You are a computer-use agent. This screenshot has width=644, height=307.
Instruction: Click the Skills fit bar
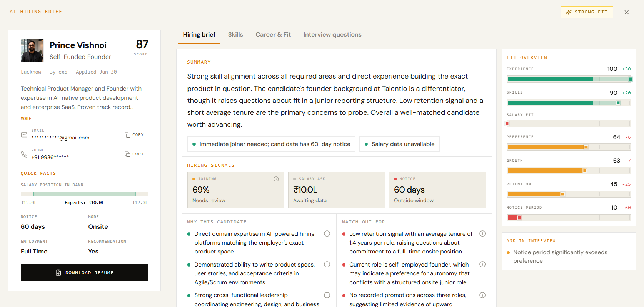[x=569, y=103]
